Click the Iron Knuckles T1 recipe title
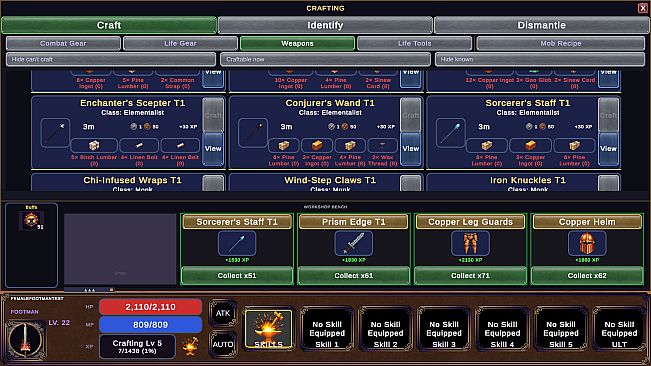This screenshot has width=651, height=366. (x=528, y=180)
